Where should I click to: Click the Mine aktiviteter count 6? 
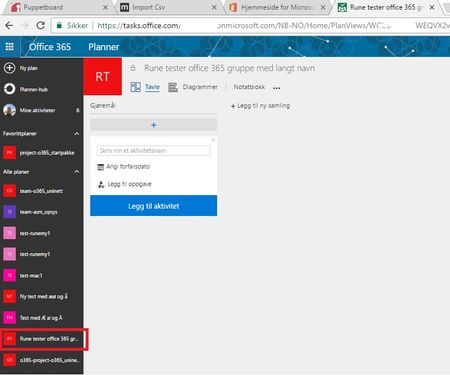78,110
